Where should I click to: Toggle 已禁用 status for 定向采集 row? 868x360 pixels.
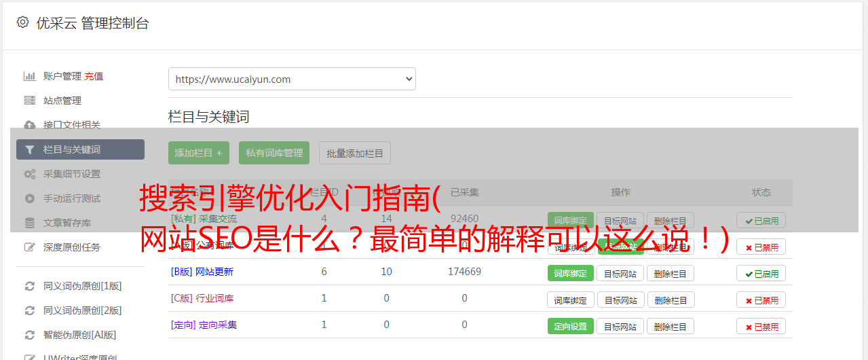pyautogui.click(x=761, y=326)
